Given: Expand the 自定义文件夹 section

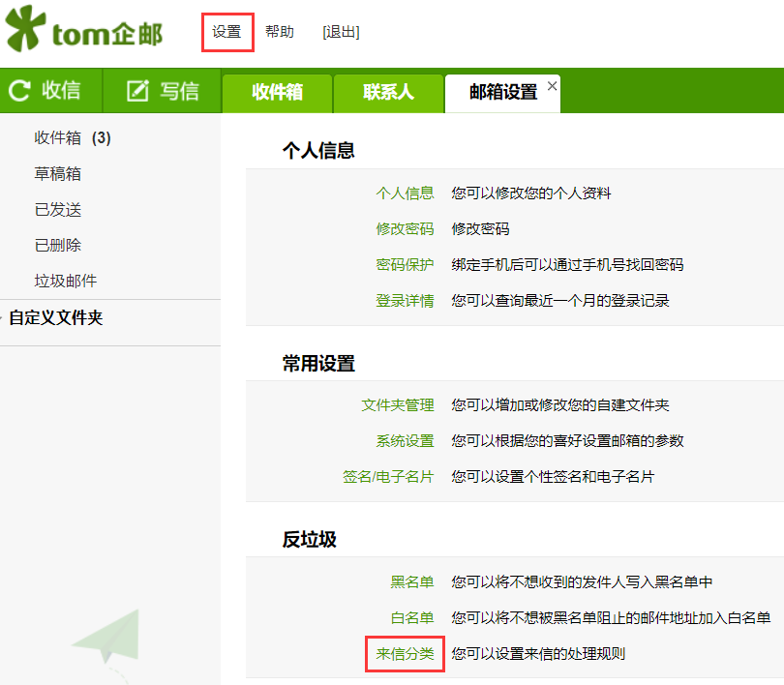Looking at the screenshot, I should pyautogui.click(x=55, y=317).
